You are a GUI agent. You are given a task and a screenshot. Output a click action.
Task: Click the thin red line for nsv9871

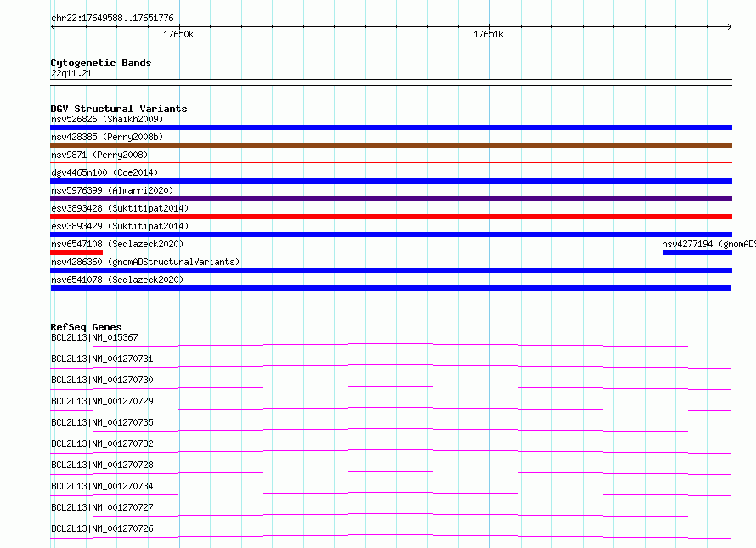[x=391, y=163]
